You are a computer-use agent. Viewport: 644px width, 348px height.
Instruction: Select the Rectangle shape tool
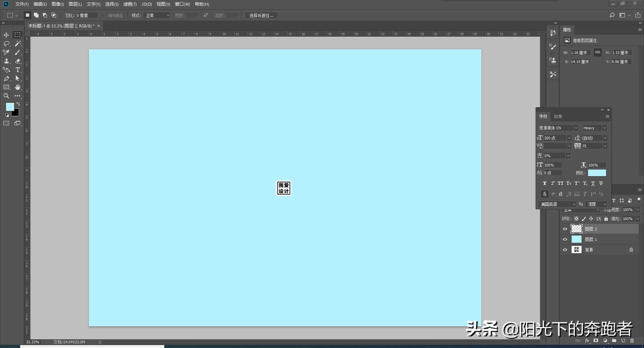tap(6, 87)
